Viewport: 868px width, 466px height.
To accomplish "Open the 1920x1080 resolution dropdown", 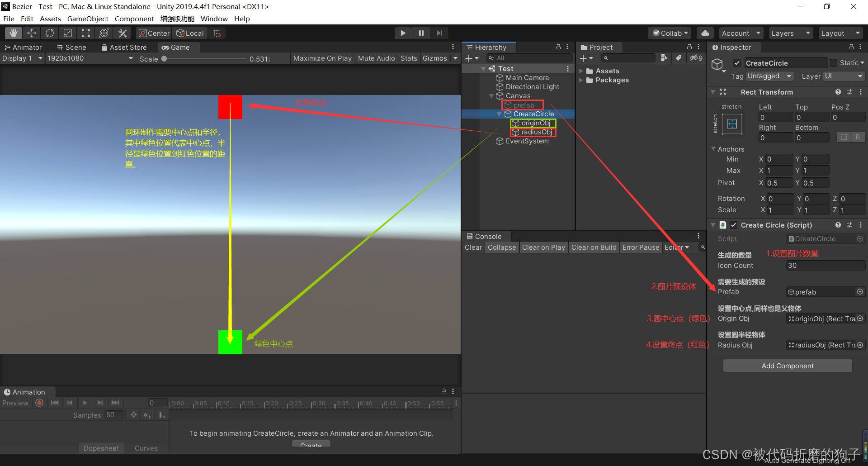I will click(x=90, y=58).
